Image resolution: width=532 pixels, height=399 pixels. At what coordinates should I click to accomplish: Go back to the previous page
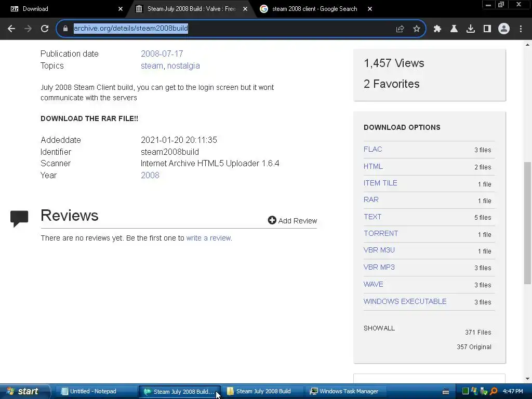(11, 29)
